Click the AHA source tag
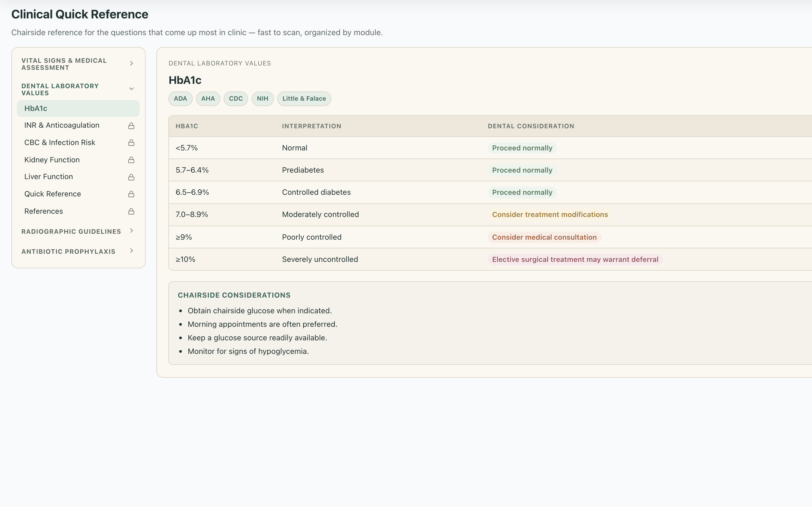The image size is (812, 507). pos(208,98)
